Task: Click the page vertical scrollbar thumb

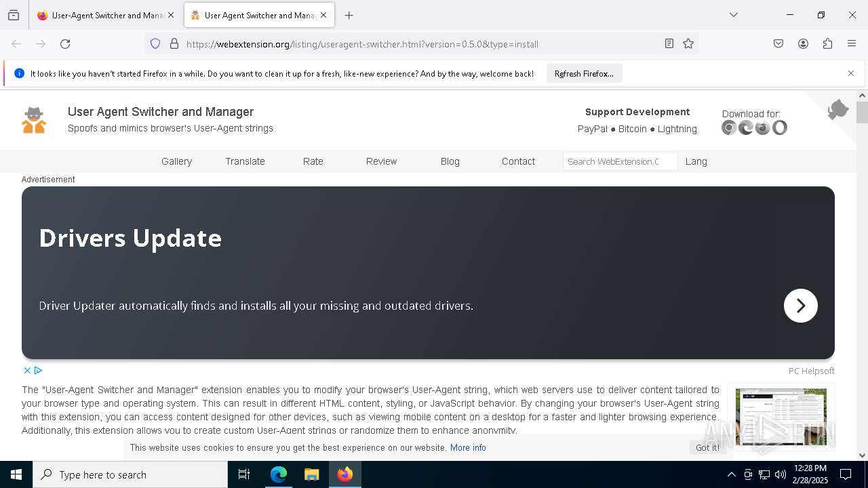Action: [x=862, y=113]
